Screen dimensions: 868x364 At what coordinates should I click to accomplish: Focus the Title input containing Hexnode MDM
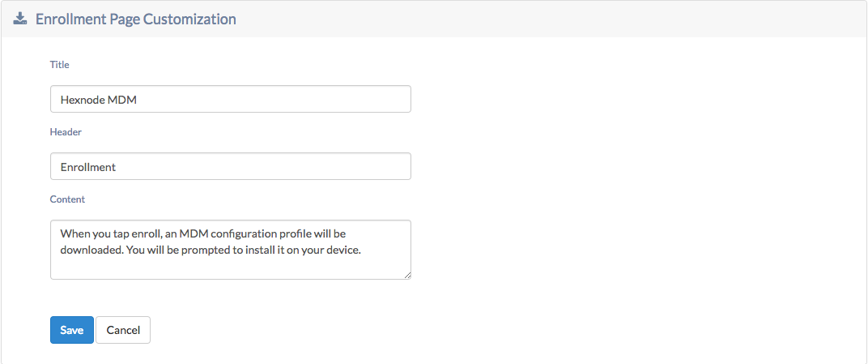coord(230,99)
